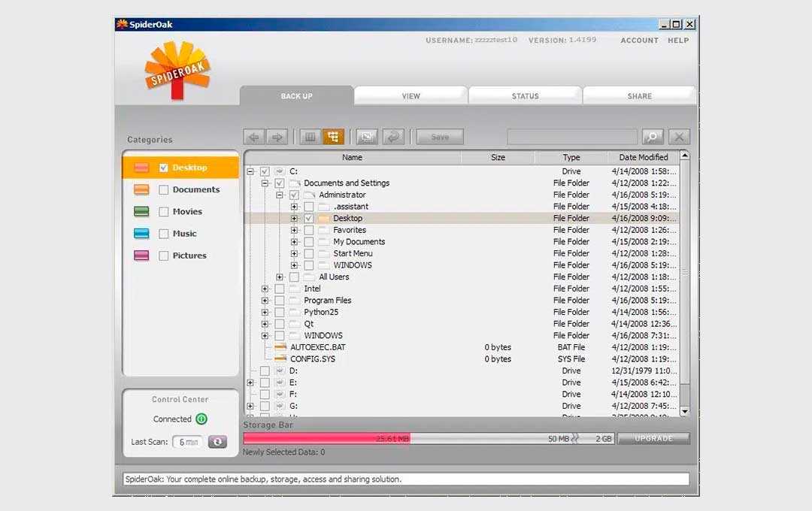Check the Pictures category checkbox
Screen dimensions: 812x511
point(164,255)
